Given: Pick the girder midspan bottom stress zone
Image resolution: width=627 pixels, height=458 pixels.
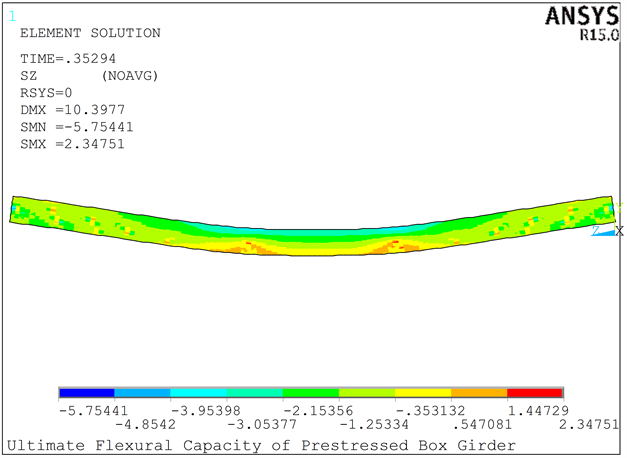Looking at the screenshot, I should pos(310,248).
